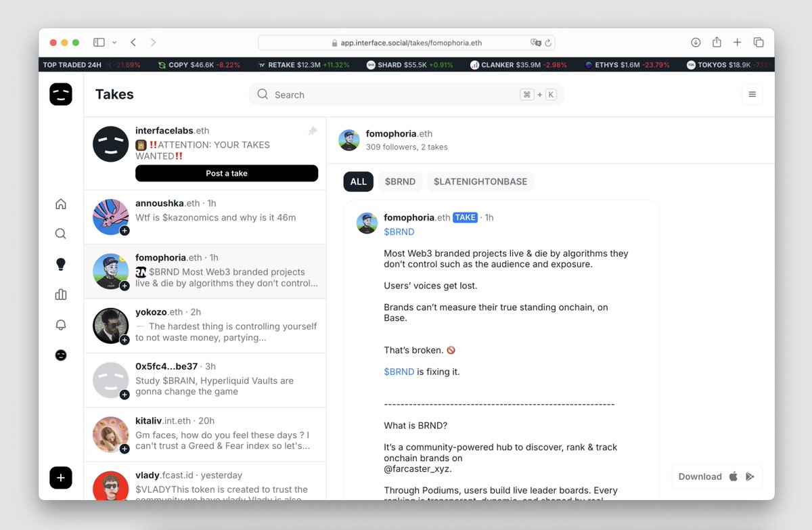The height and width of the screenshot is (530, 812).
Task: Open the profile face icon in sidebar
Action: (x=61, y=355)
